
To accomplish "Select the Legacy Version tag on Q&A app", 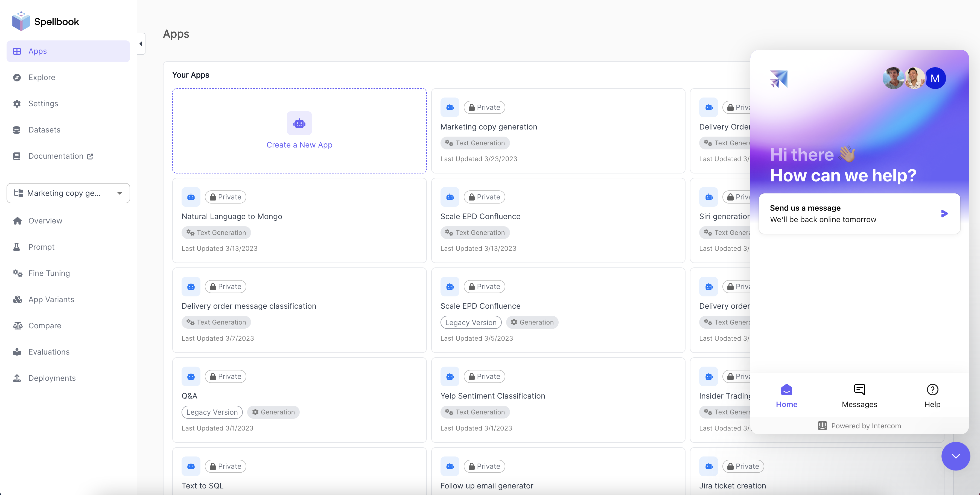I will 212,412.
